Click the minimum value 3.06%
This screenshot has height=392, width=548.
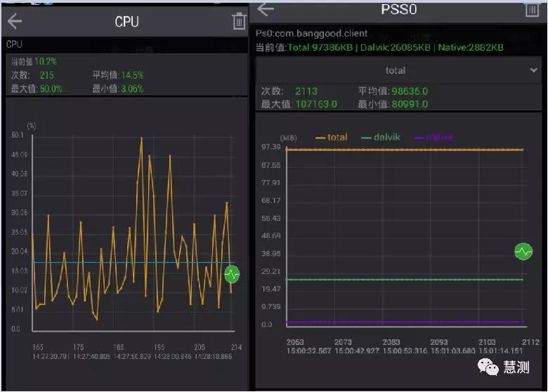click(x=132, y=89)
